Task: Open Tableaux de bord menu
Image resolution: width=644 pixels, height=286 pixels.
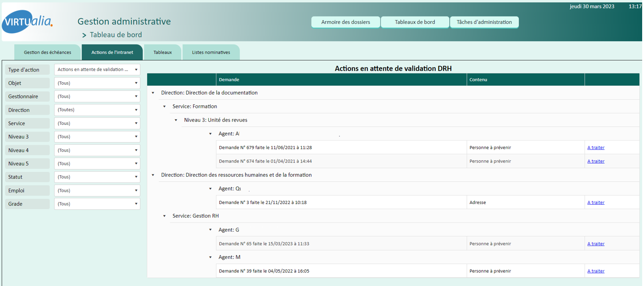Action: tap(415, 22)
